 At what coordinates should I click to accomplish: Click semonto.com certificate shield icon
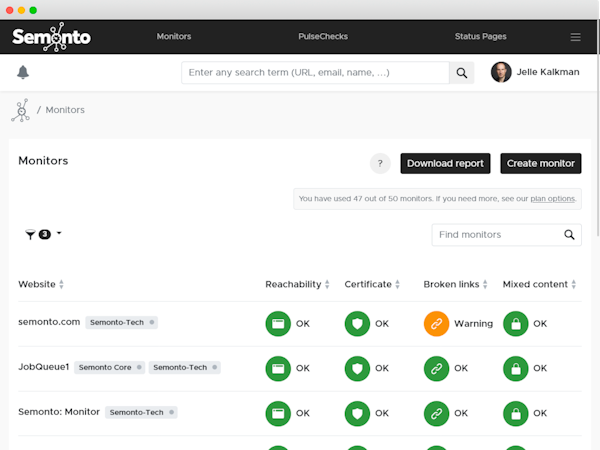click(x=357, y=324)
